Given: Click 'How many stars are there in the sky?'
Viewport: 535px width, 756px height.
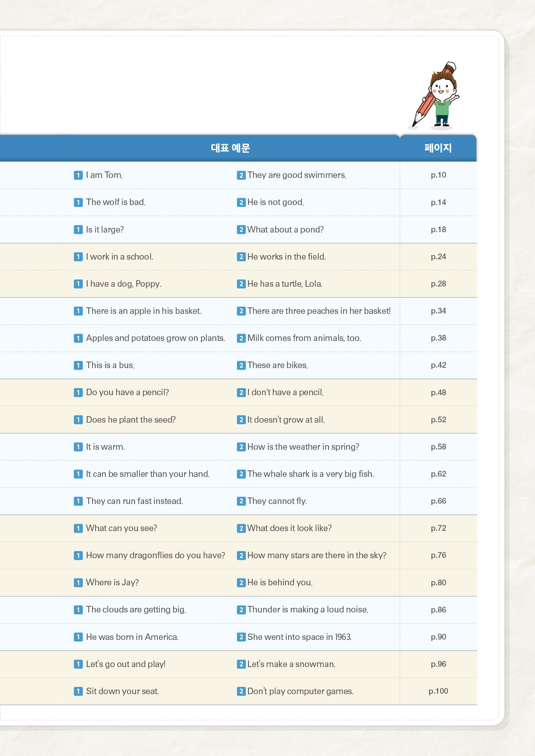Looking at the screenshot, I should (x=317, y=555).
